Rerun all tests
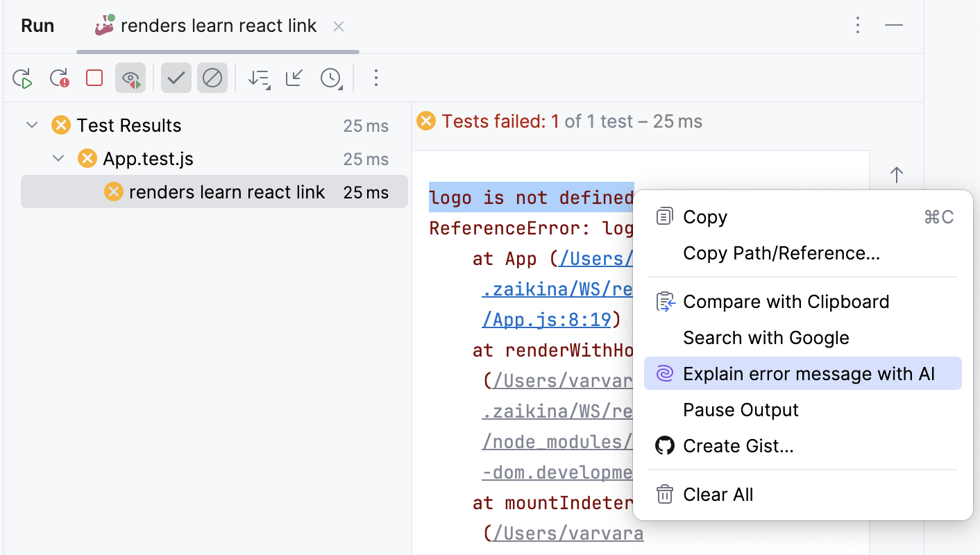 [22, 78]
